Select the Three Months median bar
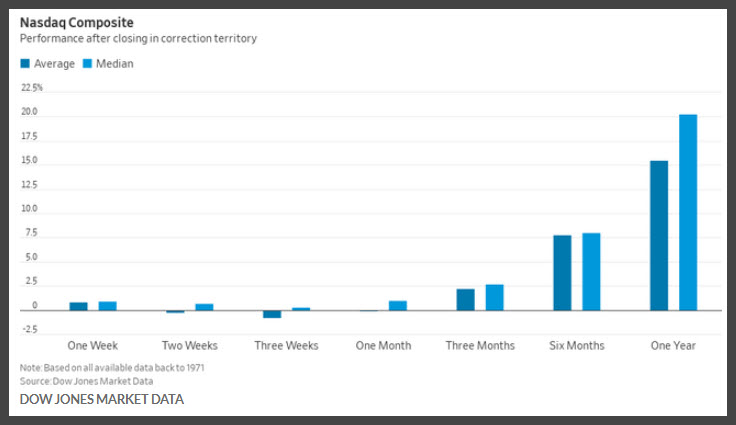The image size is (736, 425). tap(495, 298)
